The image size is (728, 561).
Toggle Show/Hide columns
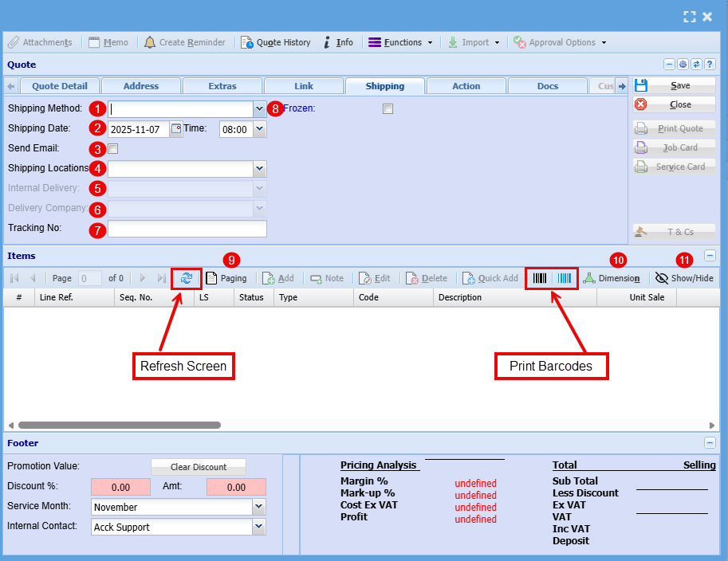[x=684, y=278]
